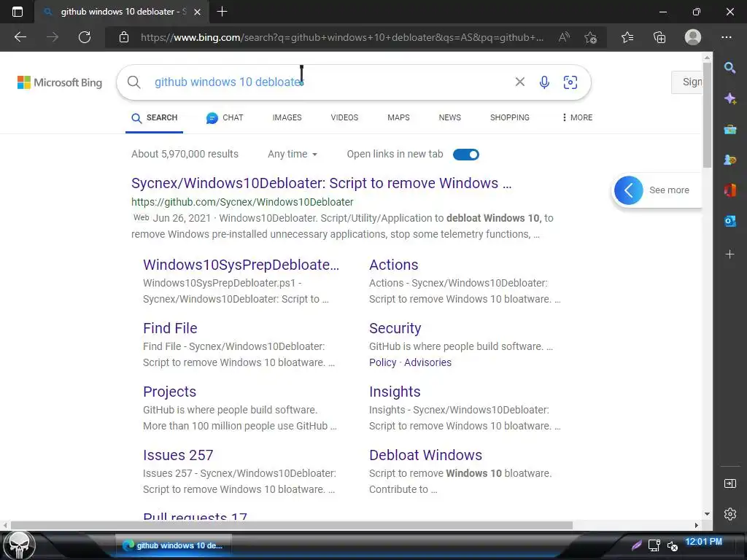
Task: Open sidebar Games icon
Action: tap(729, 160)
